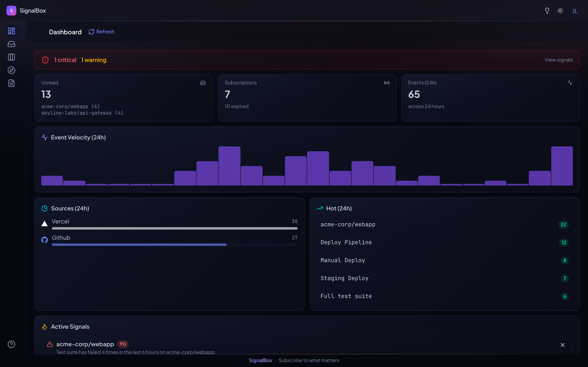Open the Logs document icon in the sidebar
The image size is (588, 367).
click(11, 83)
